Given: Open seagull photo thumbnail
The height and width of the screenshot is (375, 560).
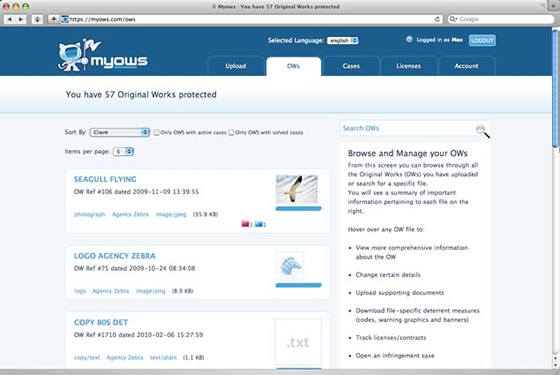Looking at the screenshot, I should pyautogui.click(x=297, y=189).
